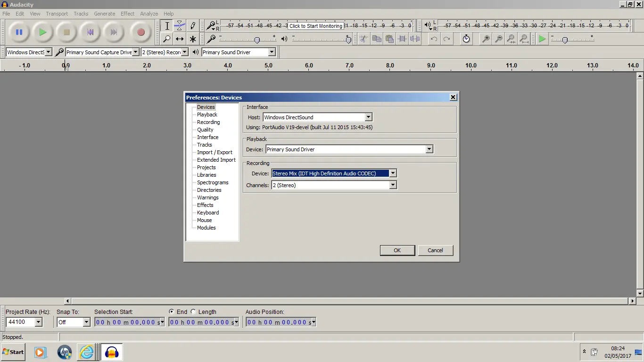Open Internet Explorer from taskbar
Image resolution: width=644 pixels, height=362 pixels.
(87, 352)
